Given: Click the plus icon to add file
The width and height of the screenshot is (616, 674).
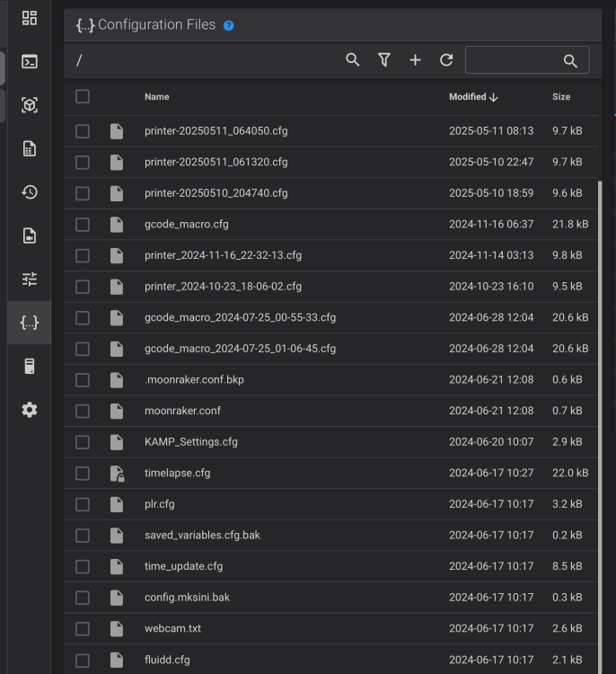Looking at the screenshot, I should pyautogui.click(x=415, y=60).
